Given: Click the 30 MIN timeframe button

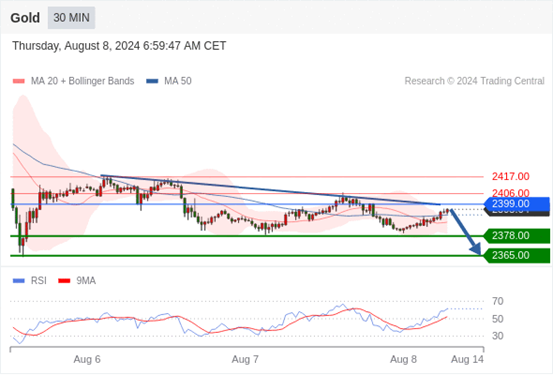Looking at the screenshot, I should tap(71, 18).
